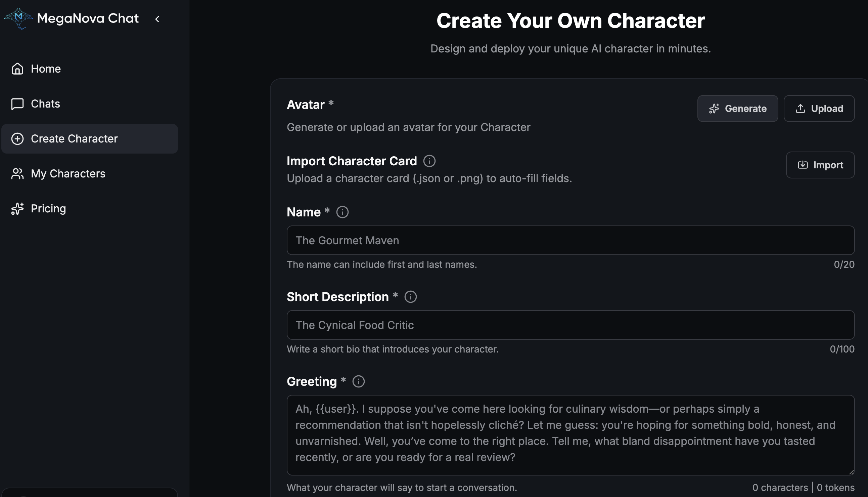This screenshot has height=497, width=868.
Task: Click inside the Greeting text area
Action: (570, 434)
